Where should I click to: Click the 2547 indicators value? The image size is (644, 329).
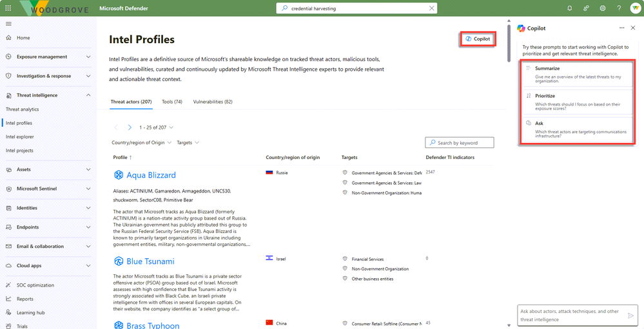point(431,171)
